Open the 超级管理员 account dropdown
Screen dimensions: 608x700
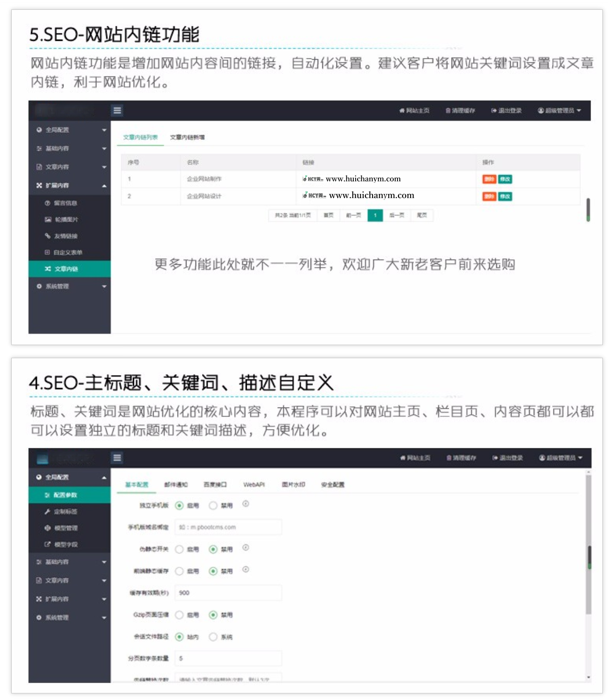pos(559,111)
